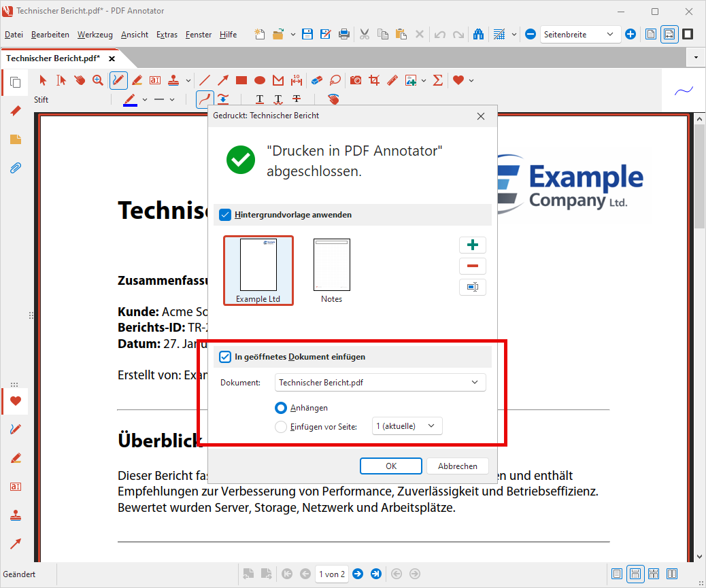Select the 'Einfügen vor Seite' radio button
This screenshot has width=706, height=588.
coord(280,427)
